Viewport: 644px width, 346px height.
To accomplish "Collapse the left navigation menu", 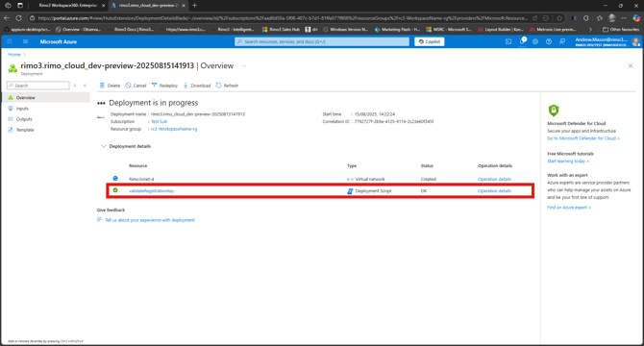I will click(x=85, y=86).
